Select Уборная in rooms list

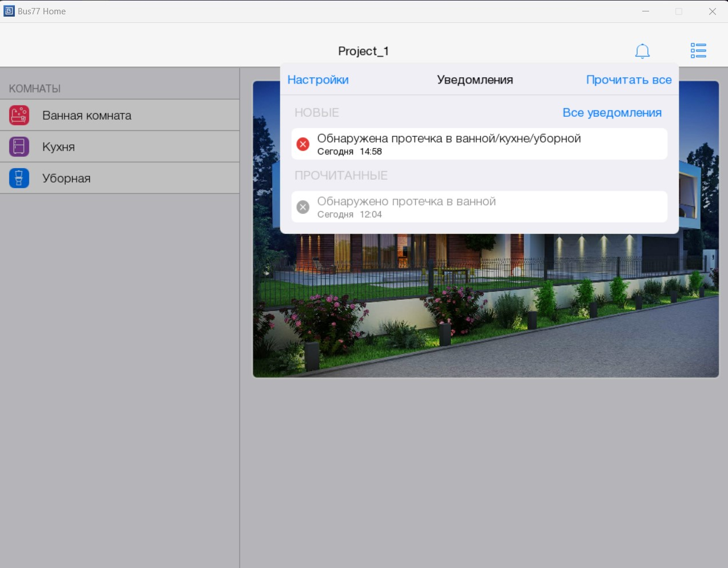66,178
